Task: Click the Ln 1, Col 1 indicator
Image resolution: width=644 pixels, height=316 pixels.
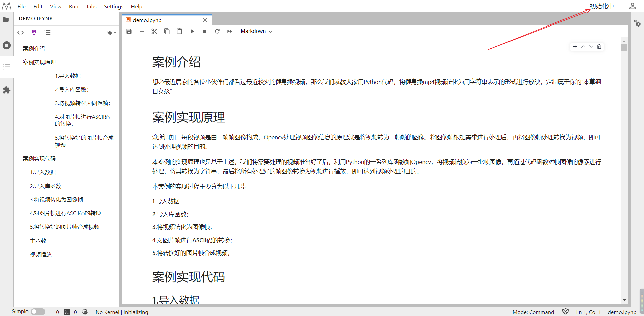Action: point(588,312)
